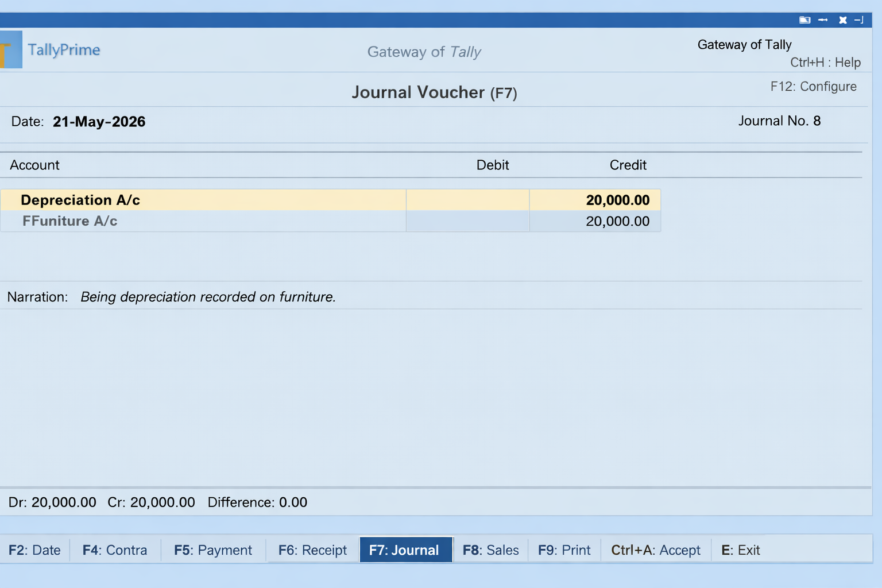Click the Narration text to edit it

click(208, 297)
